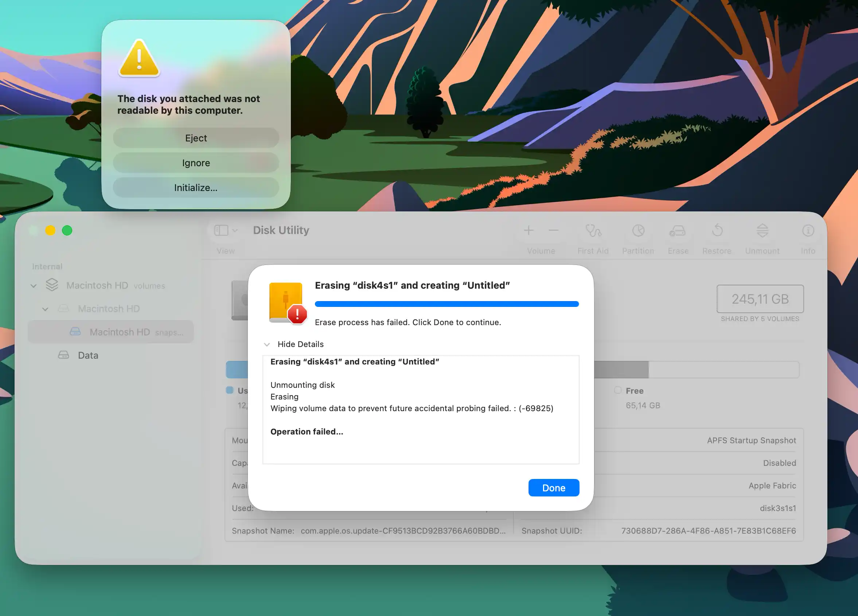Screen dimensions: 858x616
Task: Click the disk usage capacity bar
Action: 512,369
